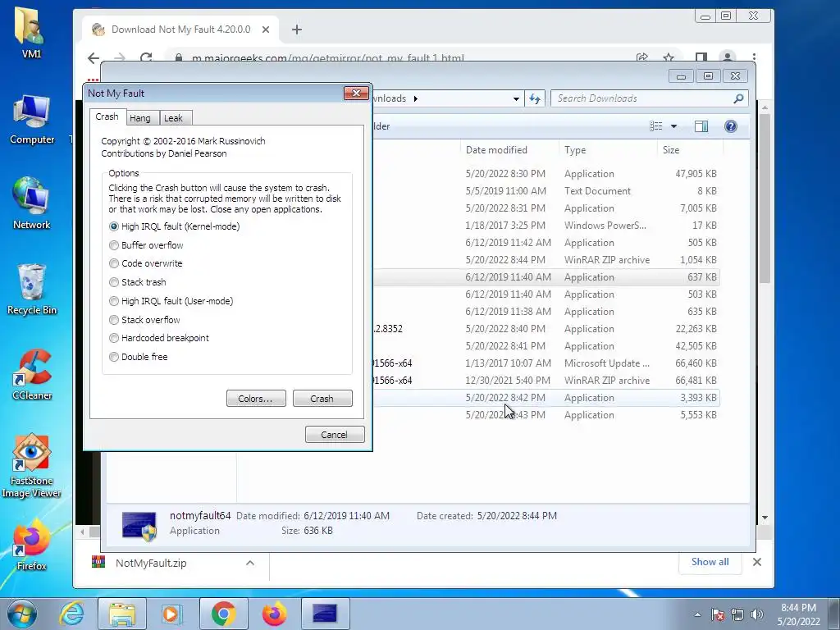The image size is (840, 630).
Task: Refresh the Explorer Downloads folder
Action: (535, 98)
